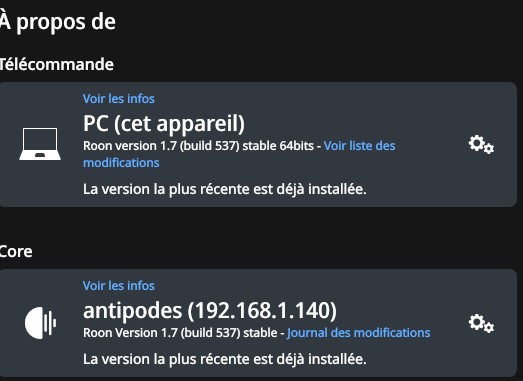This screenshot has width=523, height=381.
Task: Click the '(build 537)' text in Core card
Action: coord(210,333)
